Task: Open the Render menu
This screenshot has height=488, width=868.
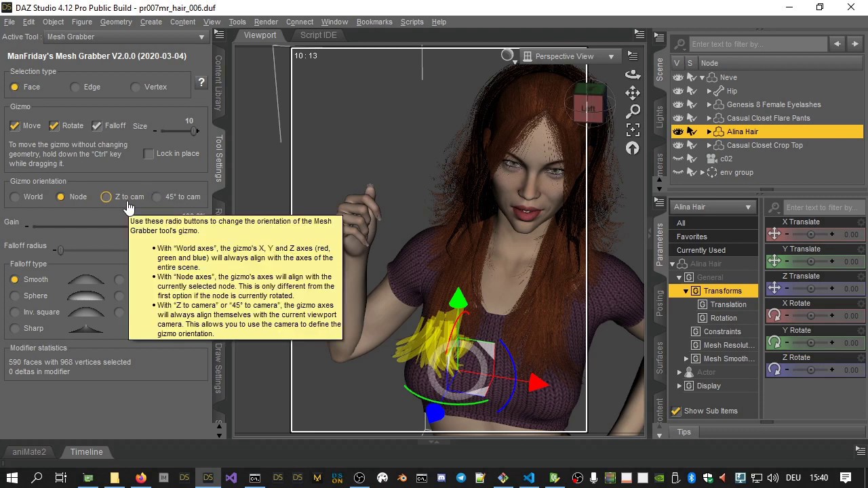Action: [x=266, y=22]
